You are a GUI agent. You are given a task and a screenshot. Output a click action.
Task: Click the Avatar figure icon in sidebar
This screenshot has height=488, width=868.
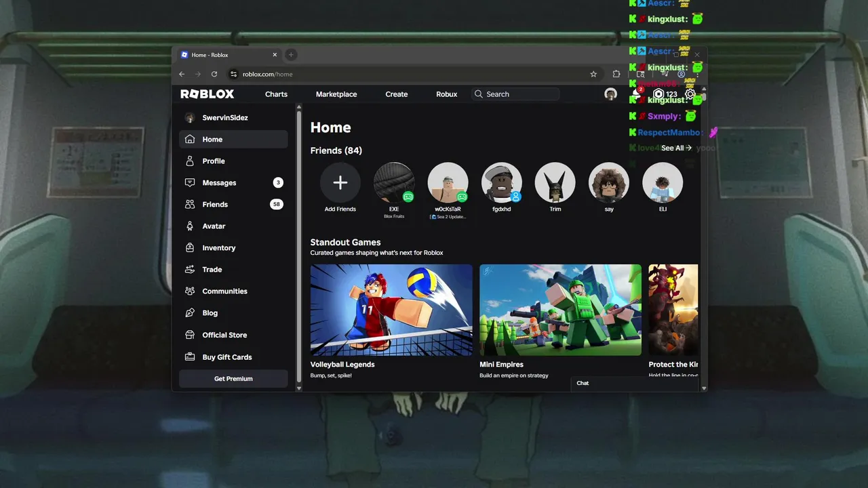tap(190, 226)
